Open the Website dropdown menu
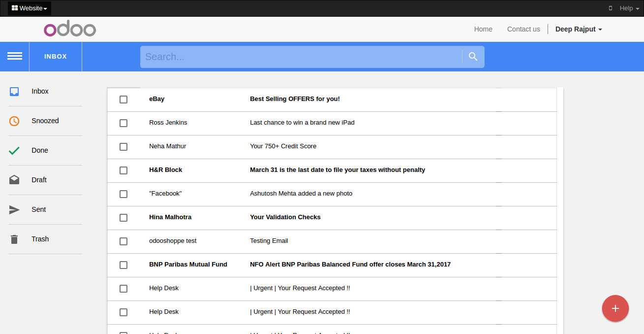644x334 pixels. coord(30,8)
